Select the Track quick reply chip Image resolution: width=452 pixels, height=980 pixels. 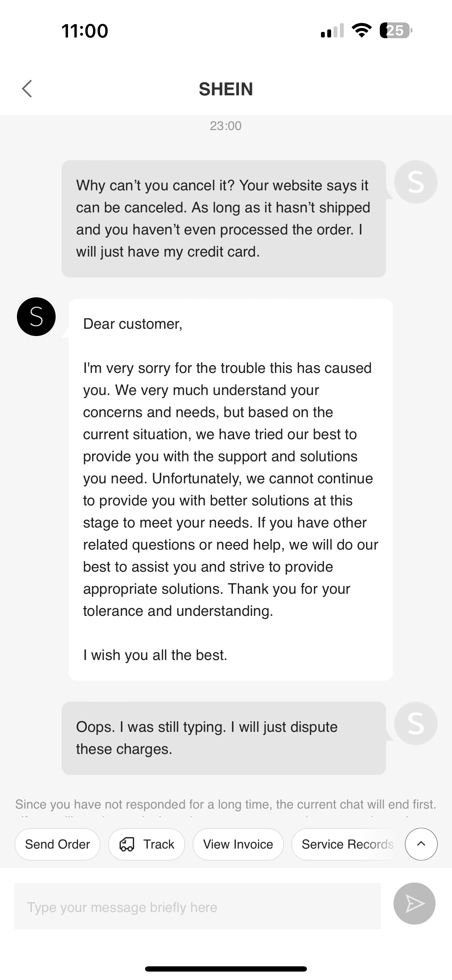coord(146,844)
